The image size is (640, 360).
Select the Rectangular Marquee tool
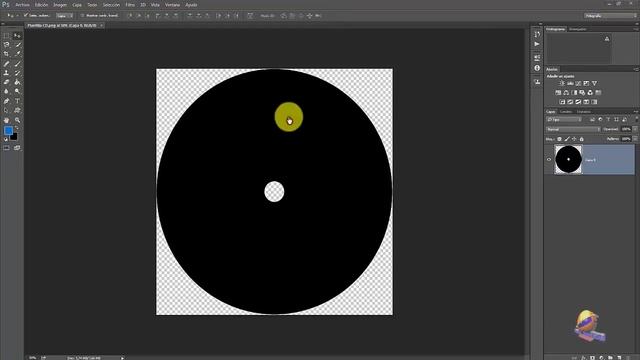click(x=6, y=36)
